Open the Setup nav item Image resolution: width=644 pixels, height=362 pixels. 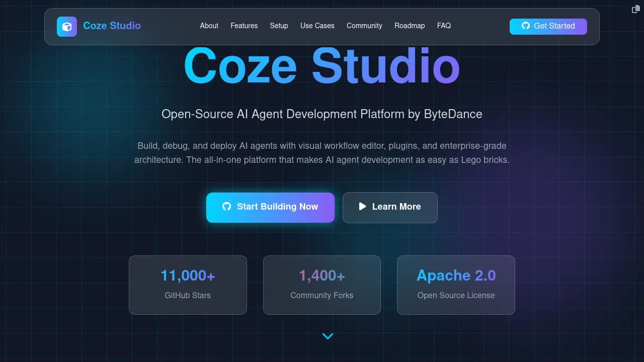pyautogui.click(x=279, y=26)
